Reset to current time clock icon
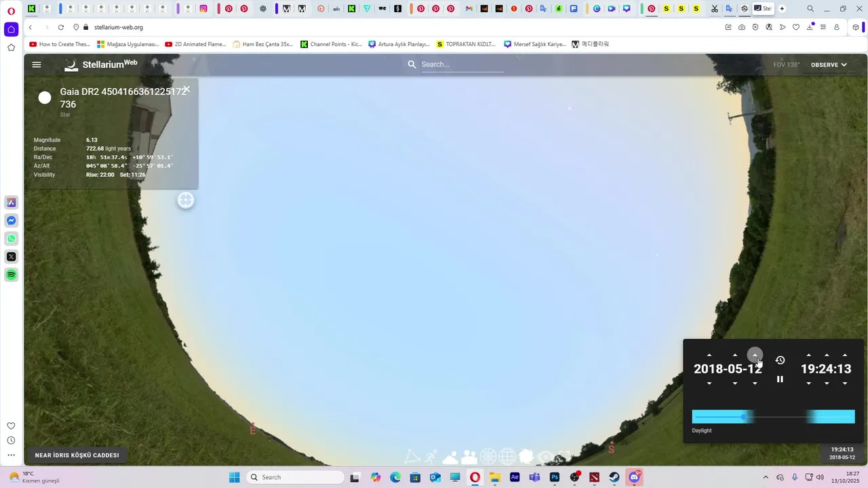 coord(780,360)
